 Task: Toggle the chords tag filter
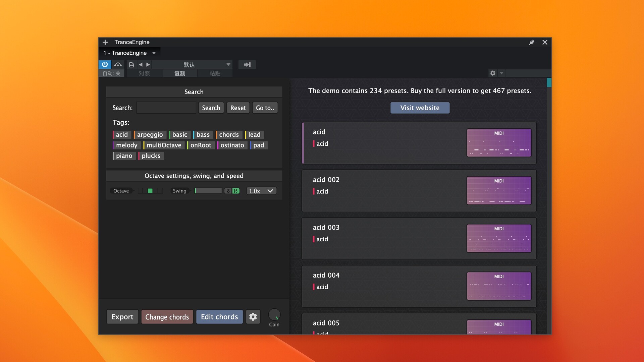point(229,135)
